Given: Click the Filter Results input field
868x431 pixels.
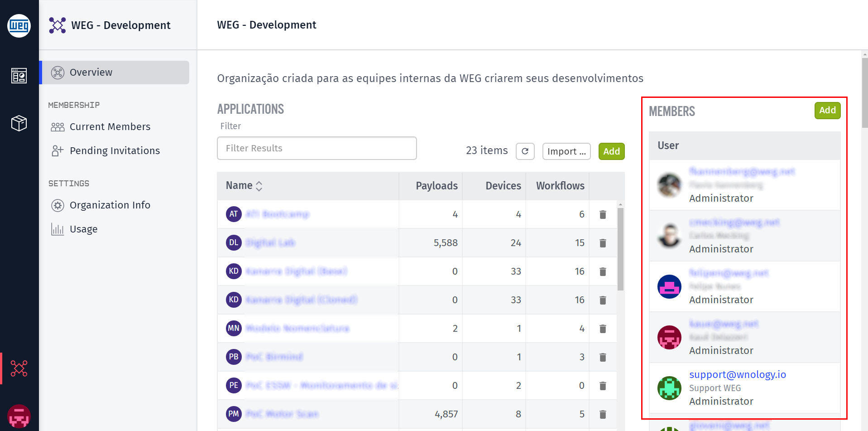Looking at the screenshot, I should (x=317, y=148).
